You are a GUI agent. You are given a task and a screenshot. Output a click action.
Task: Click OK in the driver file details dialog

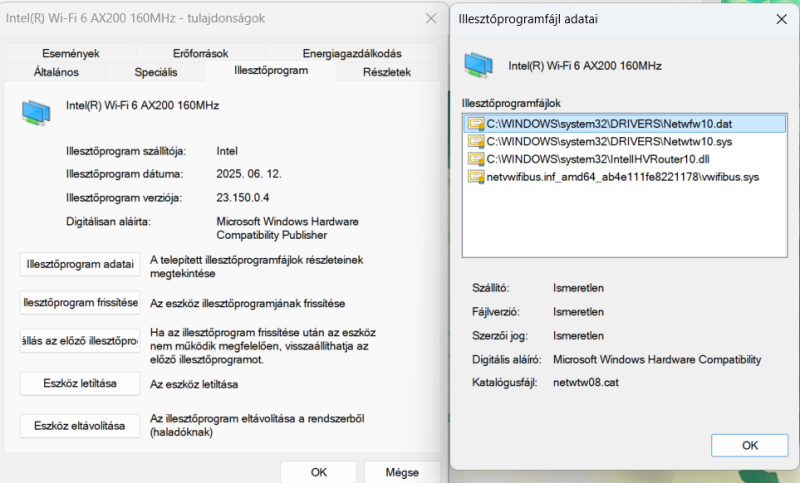[749, 445]
